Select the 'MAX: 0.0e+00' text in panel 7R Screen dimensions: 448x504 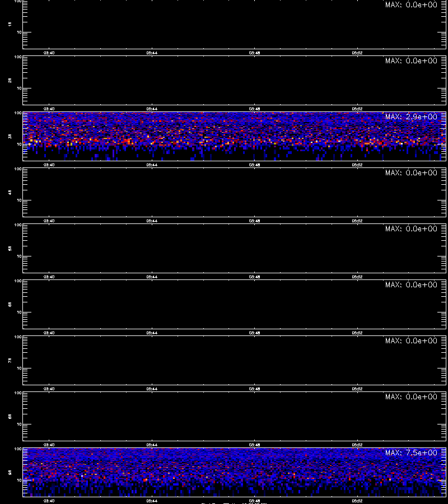[x=411, y=340]
